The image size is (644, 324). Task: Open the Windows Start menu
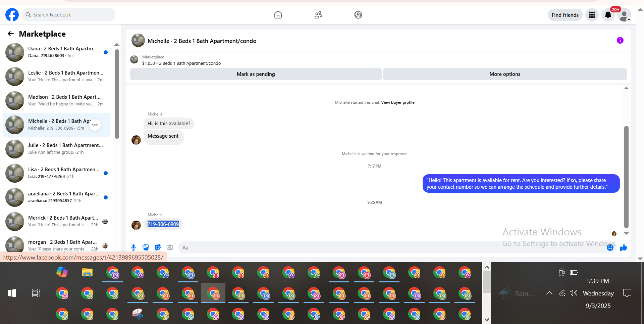pyautogui.click(x=12, y=293)
